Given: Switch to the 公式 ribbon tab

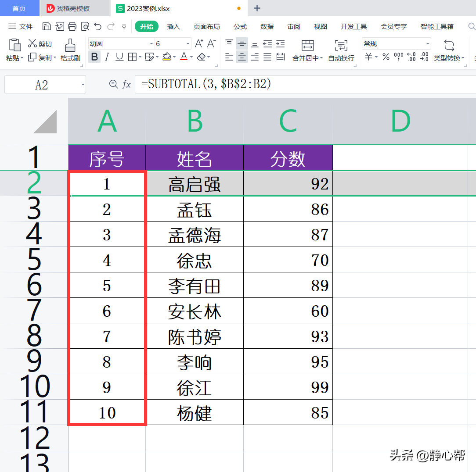Looking at the screenshot, I should tap(240, 27).
